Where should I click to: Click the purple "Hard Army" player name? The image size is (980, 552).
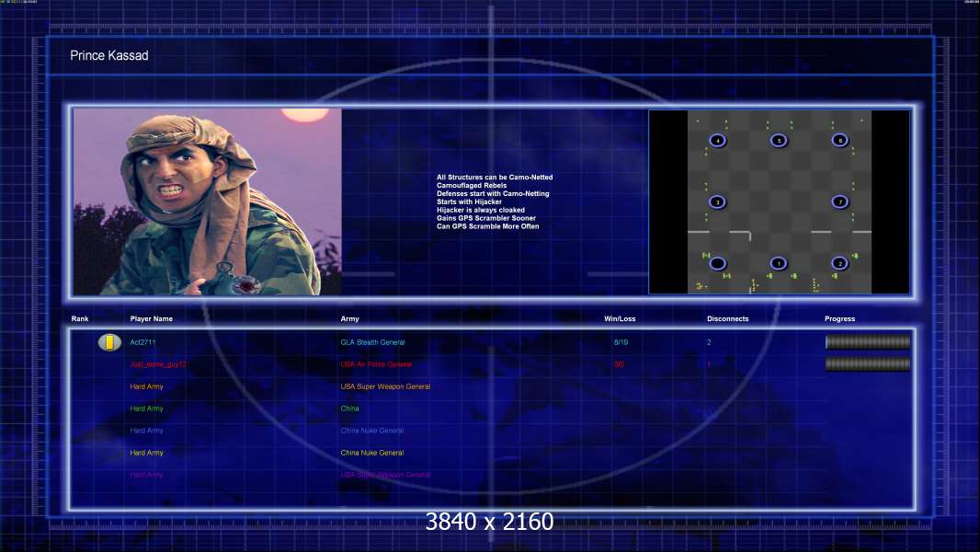(x=146, y=475)
